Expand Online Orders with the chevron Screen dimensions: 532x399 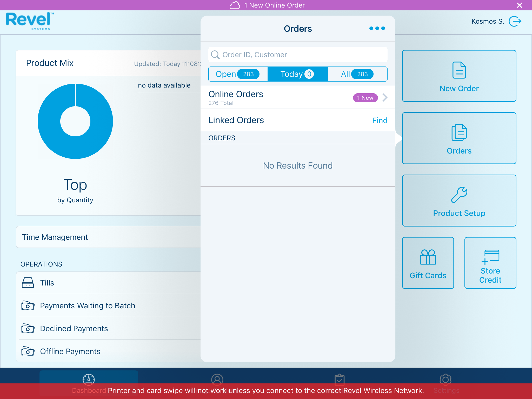click(x=385, y=98)
